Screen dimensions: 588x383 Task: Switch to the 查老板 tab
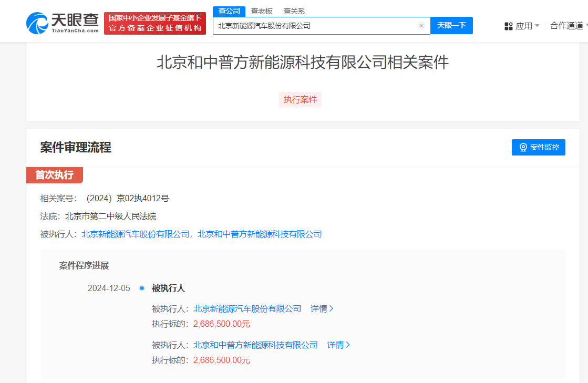coord(261,11)
